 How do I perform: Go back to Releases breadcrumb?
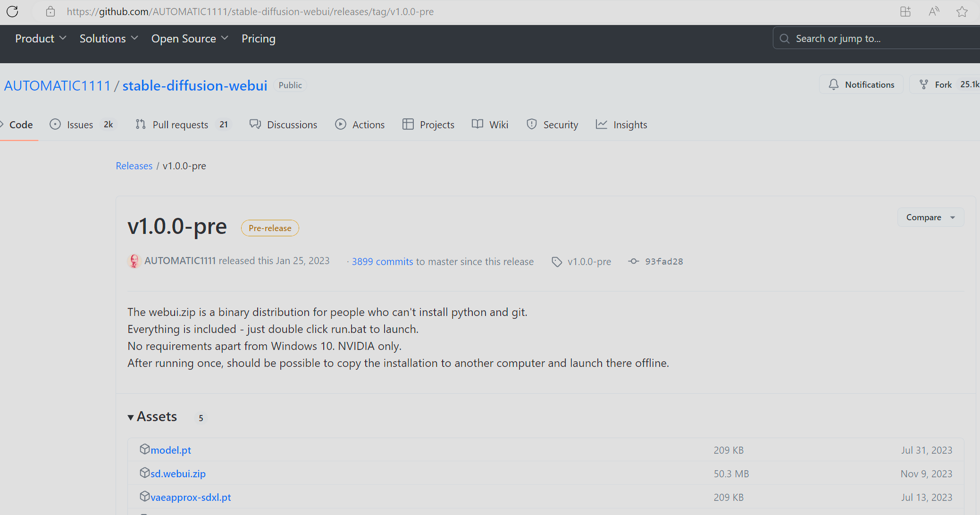134,166
